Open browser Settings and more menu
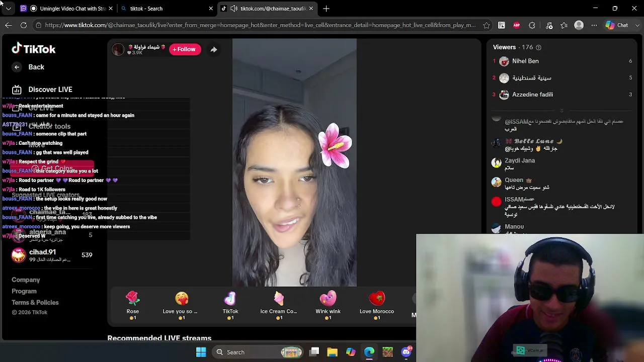This screenshot has height=362, width=644. pyautogui.click(x=594, y=25)
